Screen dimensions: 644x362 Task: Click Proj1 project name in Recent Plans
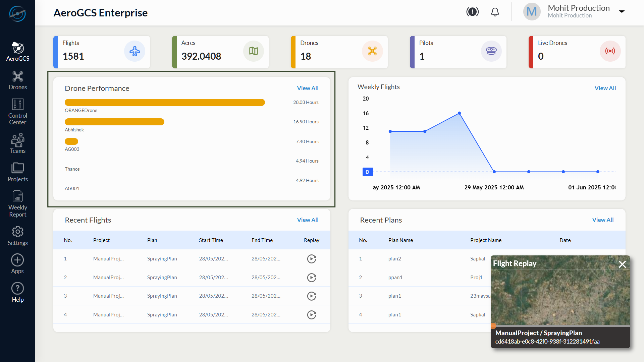click(476, 278)
